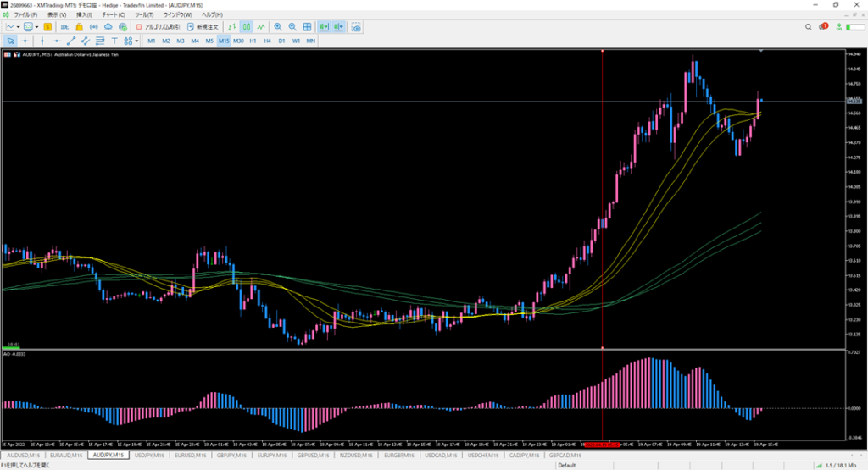Image resolution: width=868 pixels, height=470 pixels.
Task: Select the trend line drawing tool
Action: (x=71, y=41)
